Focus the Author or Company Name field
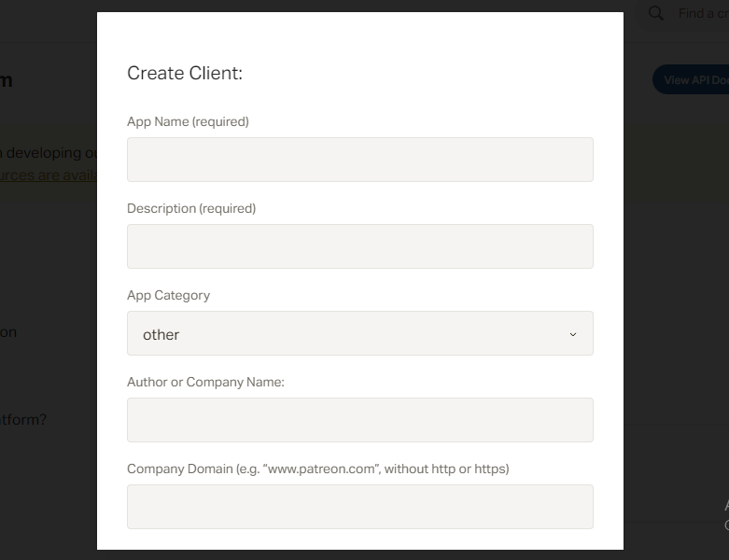Viewport: 729px width, 560px height. pos(359,420)
